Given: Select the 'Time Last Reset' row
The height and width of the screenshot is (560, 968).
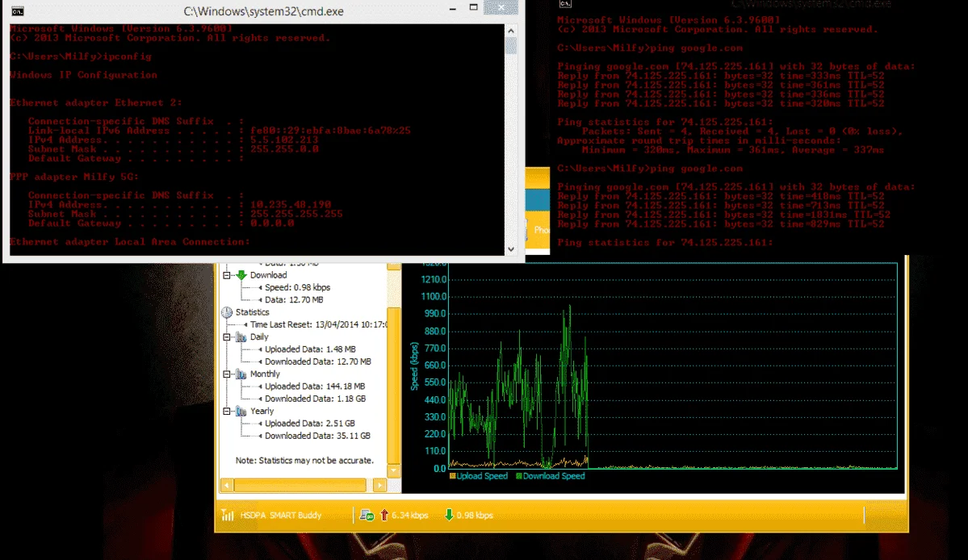Looking at the screenshot, I should 318,324.
